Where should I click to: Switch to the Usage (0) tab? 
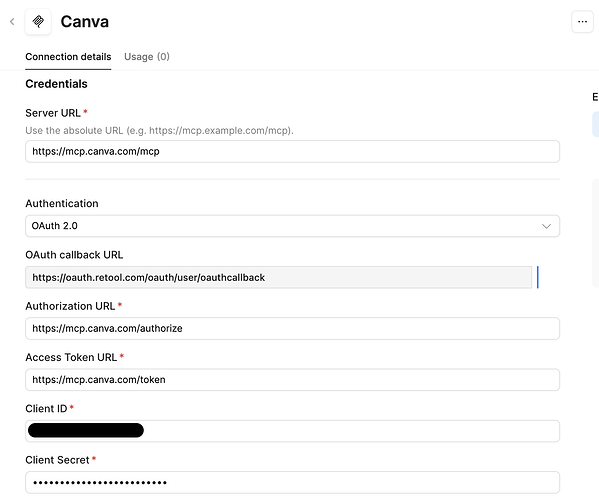[x=147, y=57]
